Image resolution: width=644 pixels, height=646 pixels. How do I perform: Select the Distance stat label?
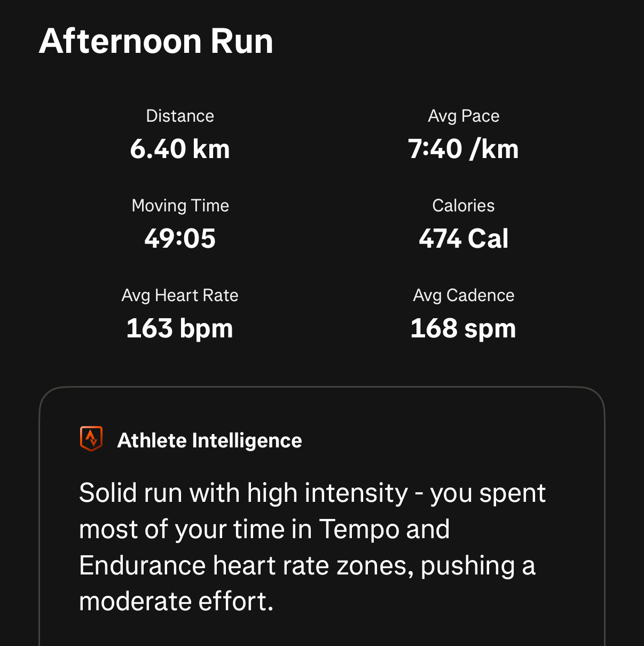(180, 116)
